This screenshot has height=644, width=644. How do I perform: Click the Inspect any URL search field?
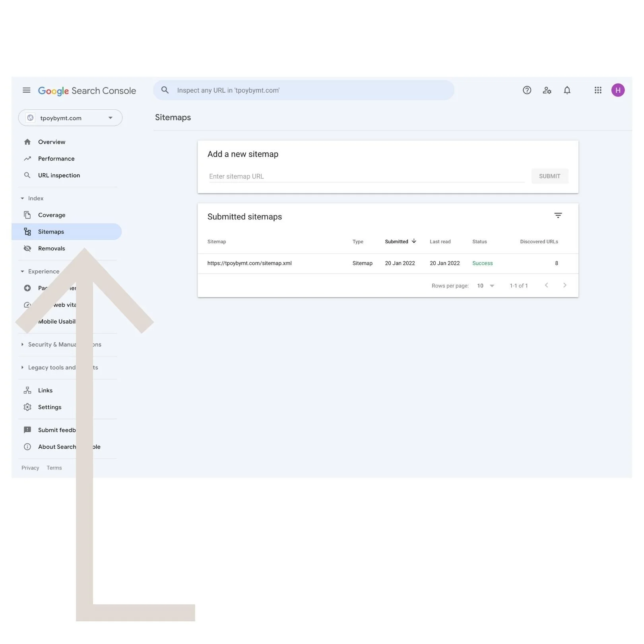pos(304,90)
